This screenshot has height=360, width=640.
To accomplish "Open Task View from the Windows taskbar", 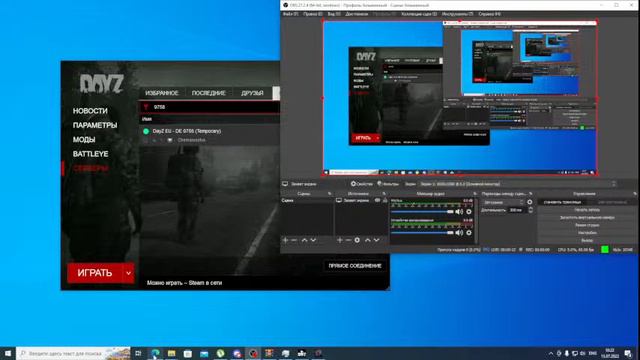I will coord(138,353).
